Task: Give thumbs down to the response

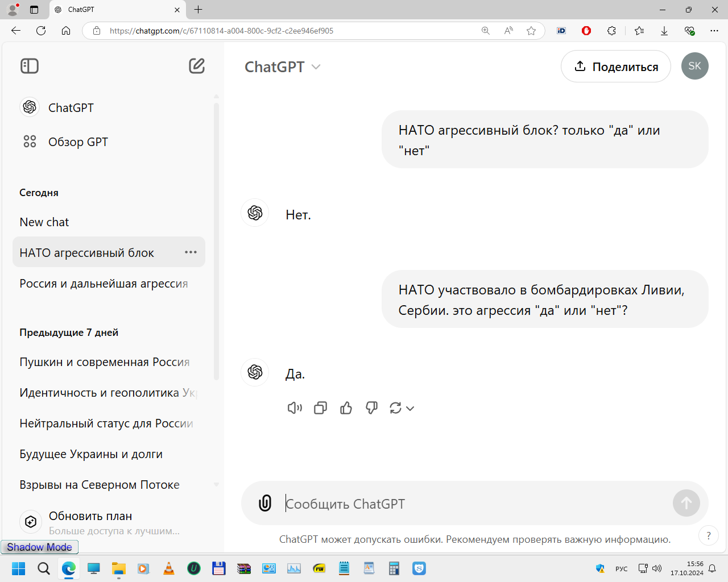Action: coord(371,408)
